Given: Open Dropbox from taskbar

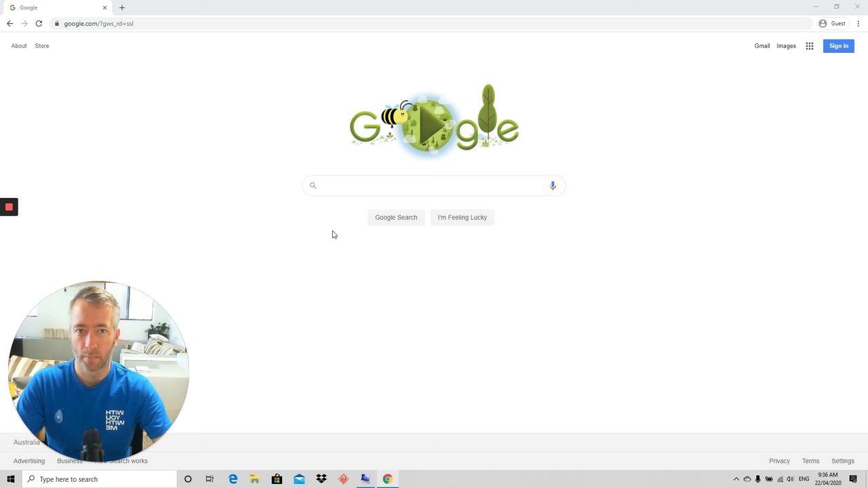Looking at the screenshot, I should coord(321,479).
